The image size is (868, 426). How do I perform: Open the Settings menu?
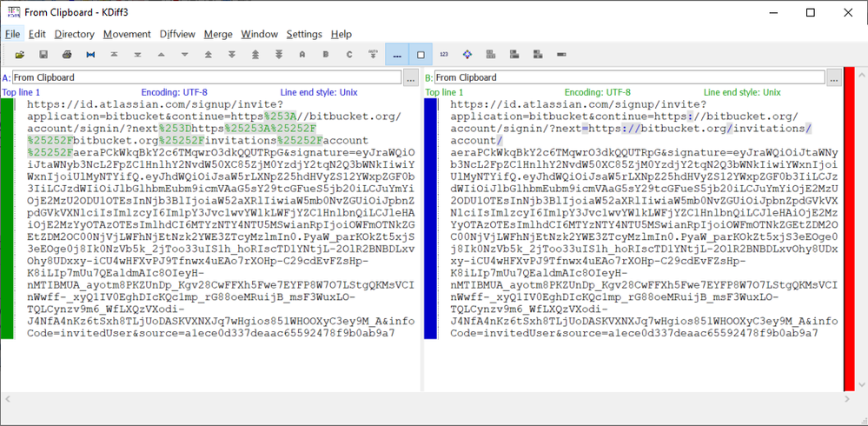coord(304,34)
